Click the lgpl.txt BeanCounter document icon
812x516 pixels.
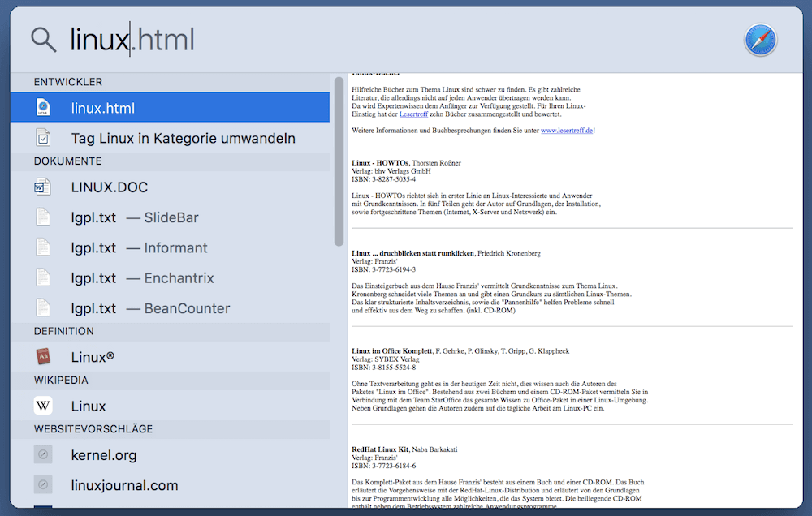point(44,308)
